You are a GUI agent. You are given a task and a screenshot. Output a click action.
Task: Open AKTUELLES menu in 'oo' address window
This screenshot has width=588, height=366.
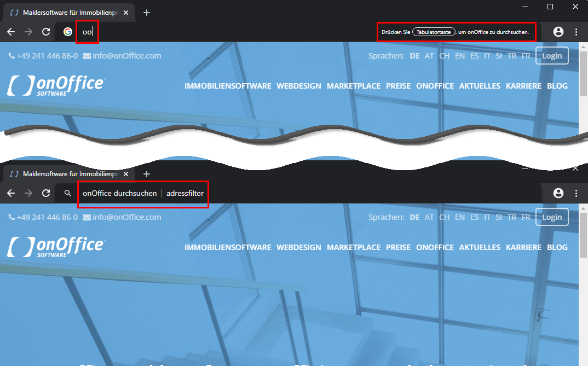click(x=480, y=86)
